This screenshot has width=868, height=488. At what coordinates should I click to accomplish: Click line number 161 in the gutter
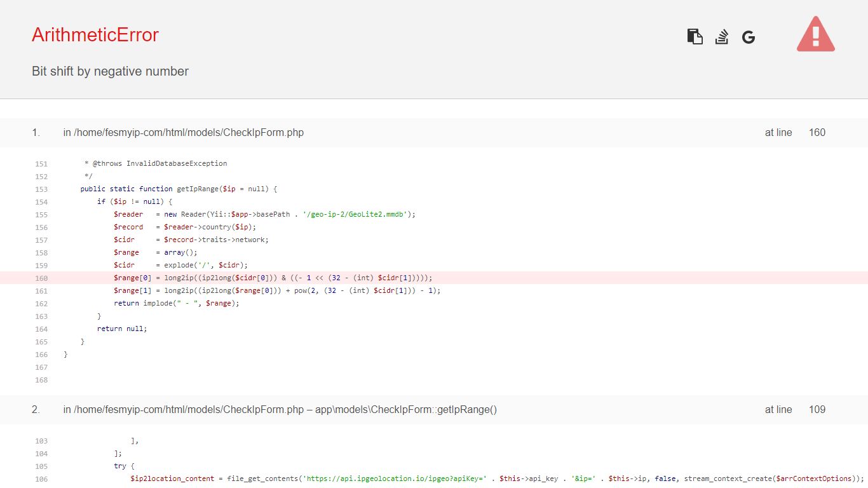[x=41, y=291]
